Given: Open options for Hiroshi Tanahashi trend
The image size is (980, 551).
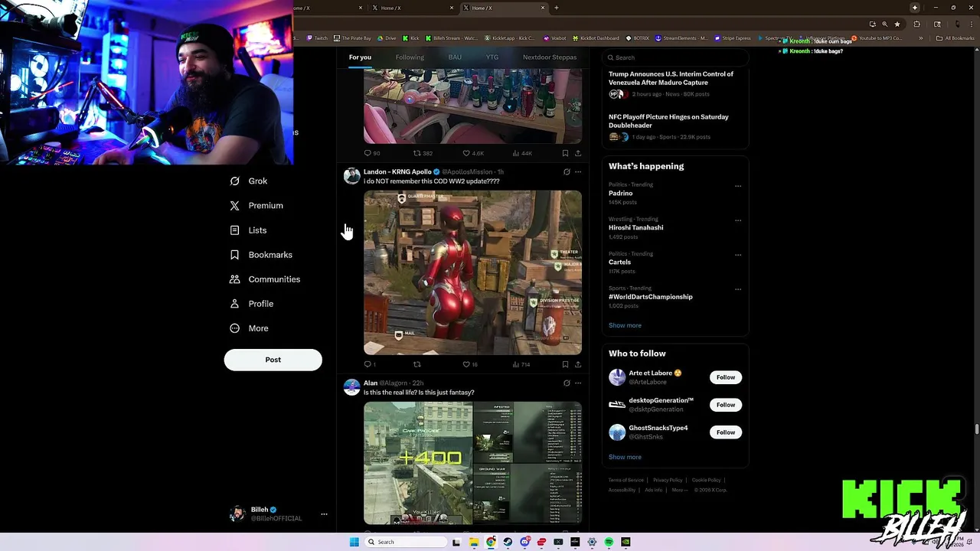Looking at the screenshot, I should click(x=738, y=220).
